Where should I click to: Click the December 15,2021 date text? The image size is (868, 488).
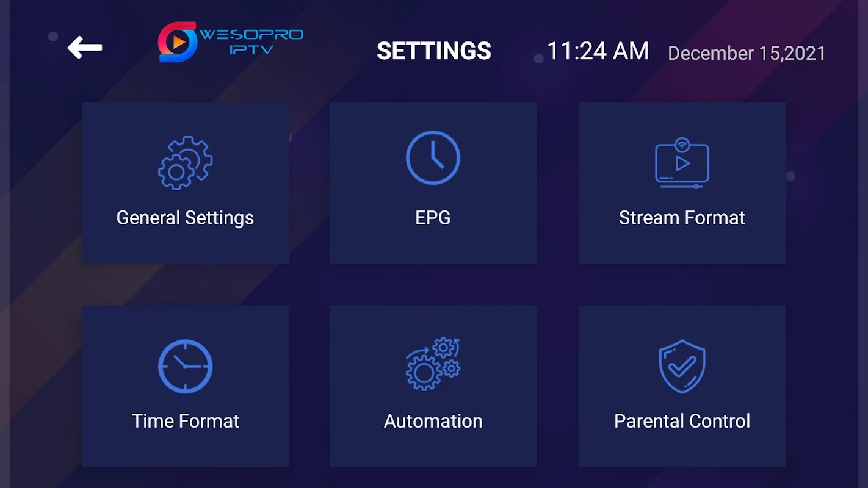click(x=747, y=53)
